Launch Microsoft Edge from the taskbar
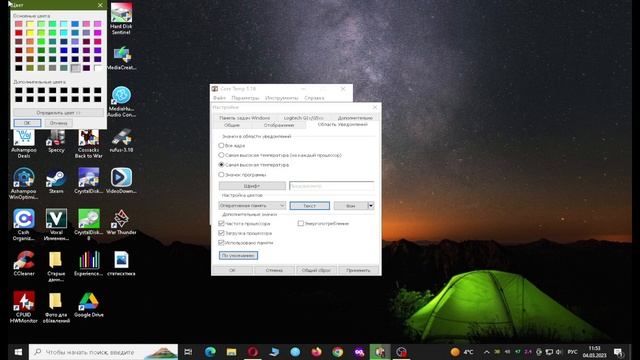This screenshot has width=640, height=360. point(210,352)
